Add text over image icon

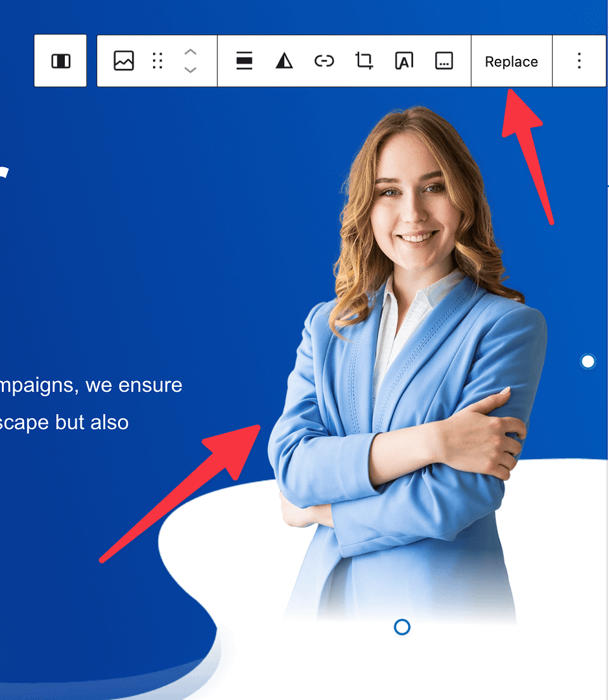pos(404,61)
